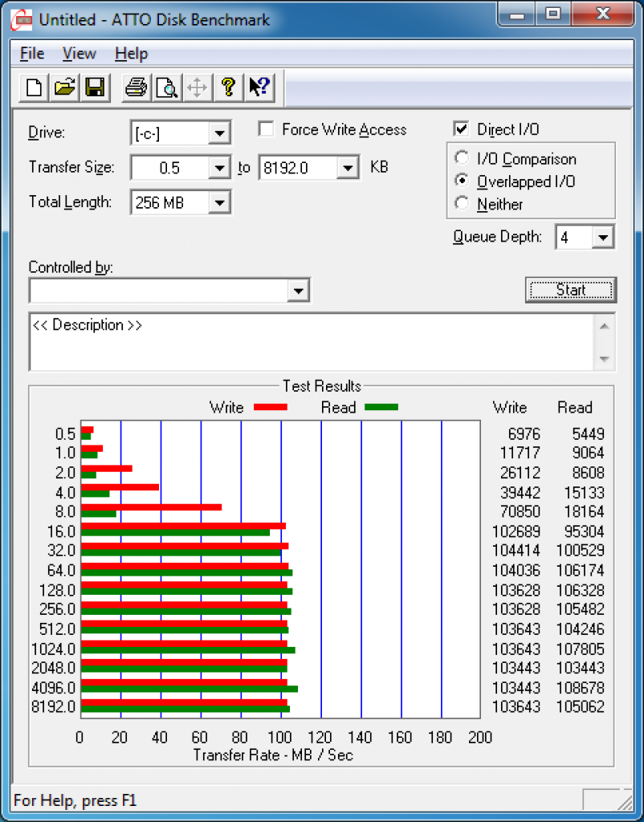The image size is (644, 822).
Task: Minimize the ATTO Disk Benchmark window
Action: coord(517,14)
